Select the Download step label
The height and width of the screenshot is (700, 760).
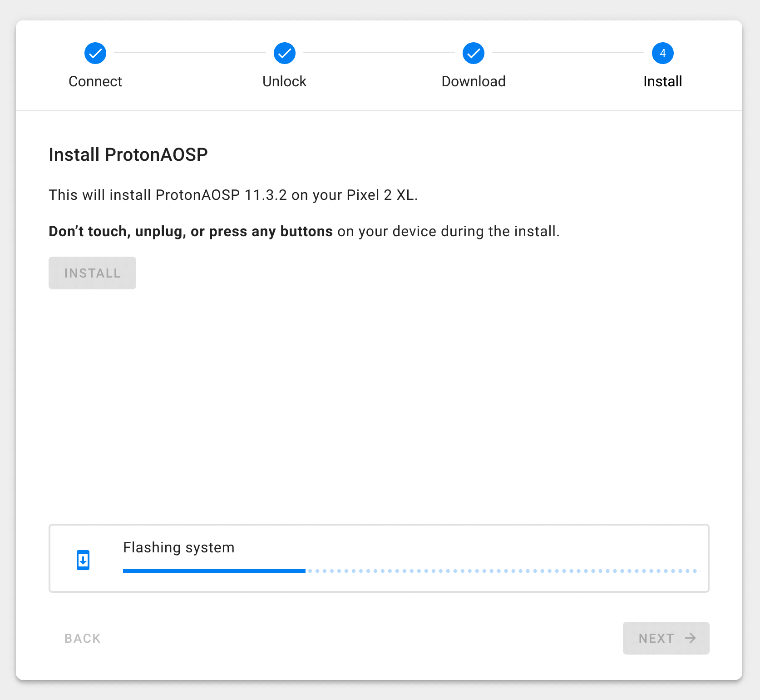[x=474, y=81]
